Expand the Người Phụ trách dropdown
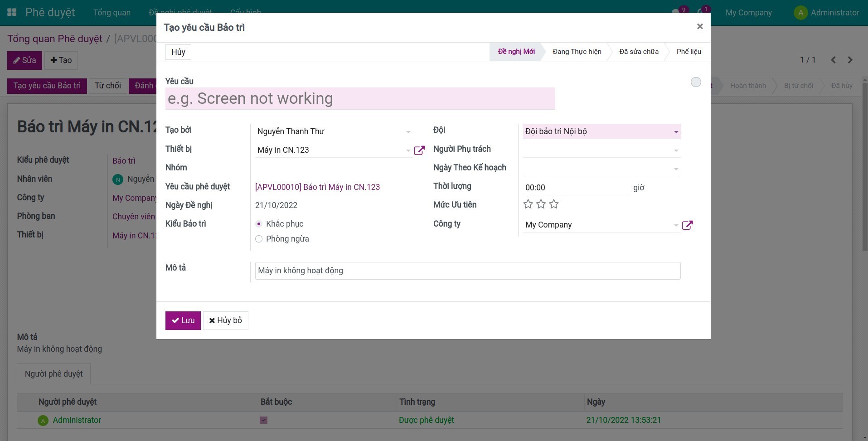The width and height of the screenshot is (868, 441). (676, 150)
